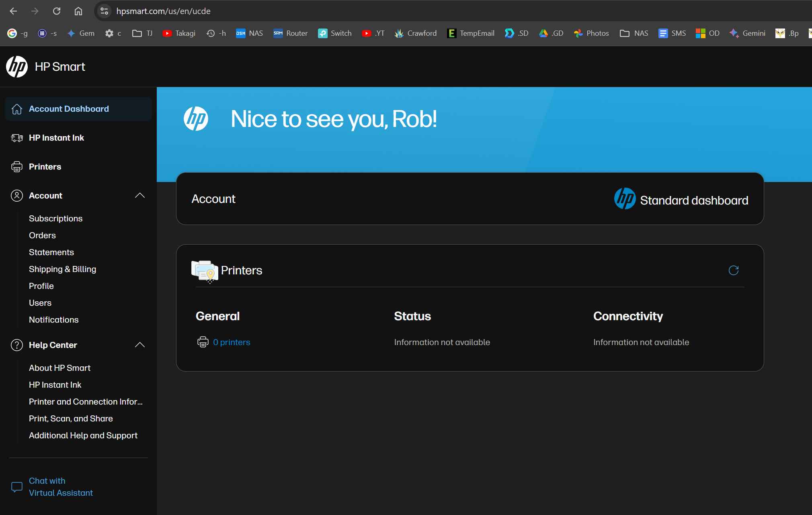The image size is (812, 515).
Task: Open site information icon in address bar
Action: tap(104, 11)
